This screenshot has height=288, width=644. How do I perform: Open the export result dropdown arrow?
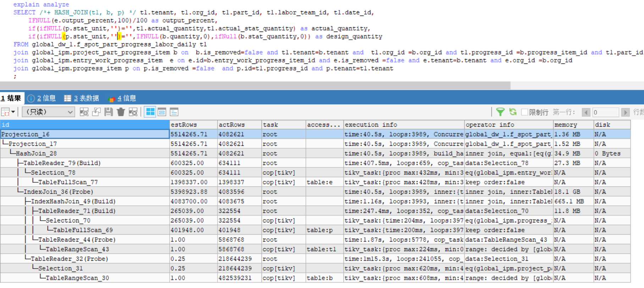[x=13, y=112]
